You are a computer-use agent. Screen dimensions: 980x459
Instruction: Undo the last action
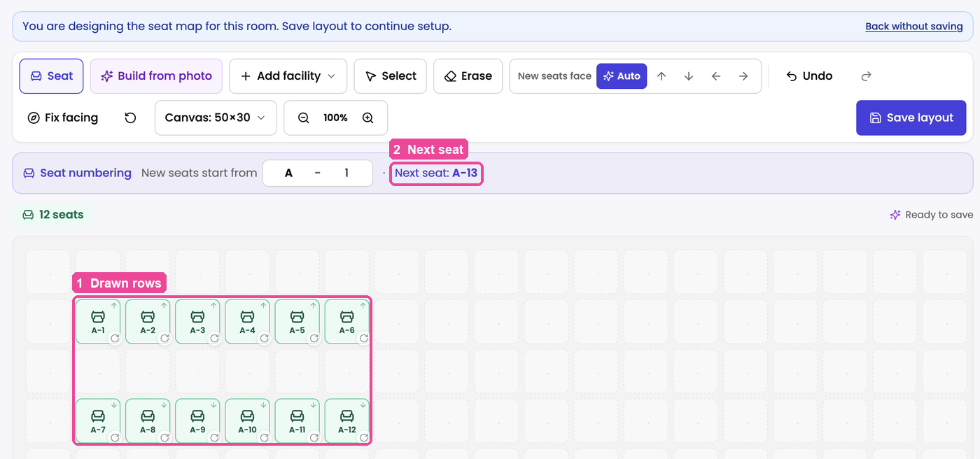pos(809,76)
